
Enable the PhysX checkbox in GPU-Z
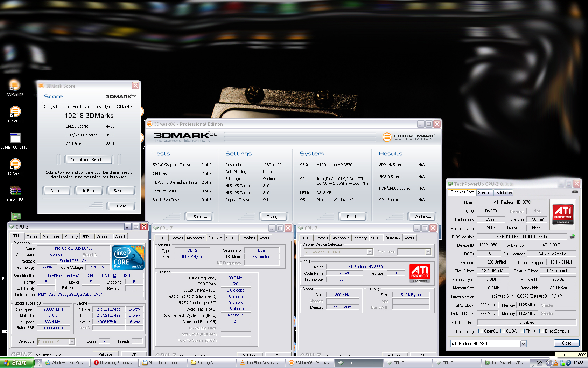(x=522, y=331)
